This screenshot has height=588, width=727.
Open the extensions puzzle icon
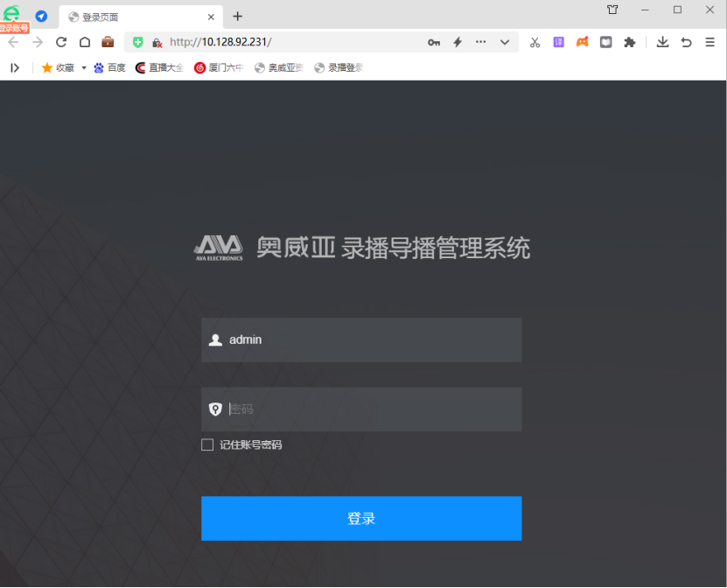tap(629, 42)
